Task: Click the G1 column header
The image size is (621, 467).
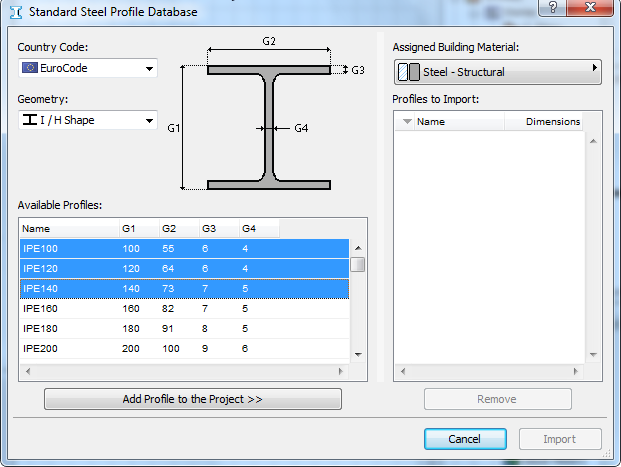Action: (x=139, y=229)
